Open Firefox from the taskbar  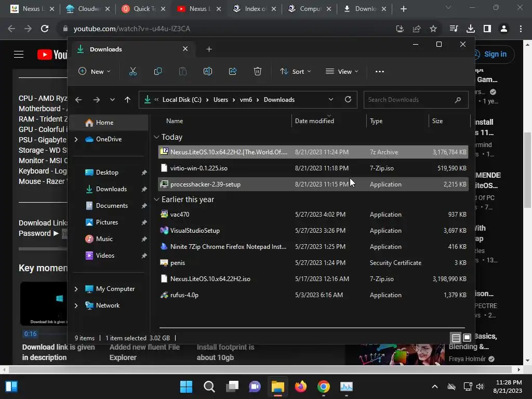click(x=301, y=387)
